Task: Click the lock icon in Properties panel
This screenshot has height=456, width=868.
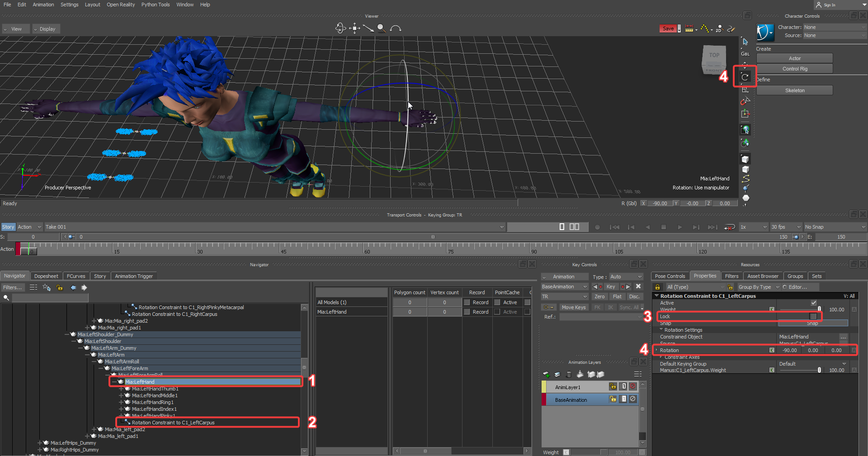Action: click(658, 287)
